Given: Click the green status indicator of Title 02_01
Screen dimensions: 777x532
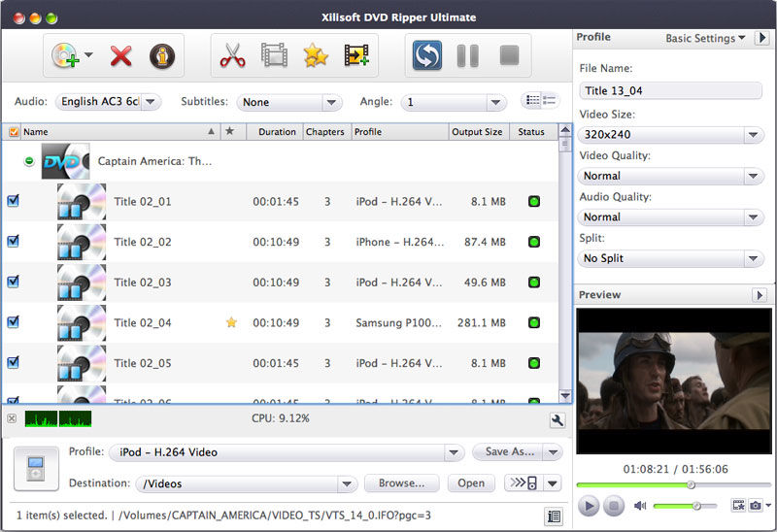Looking at the screenshot, I should coord(533,202).
